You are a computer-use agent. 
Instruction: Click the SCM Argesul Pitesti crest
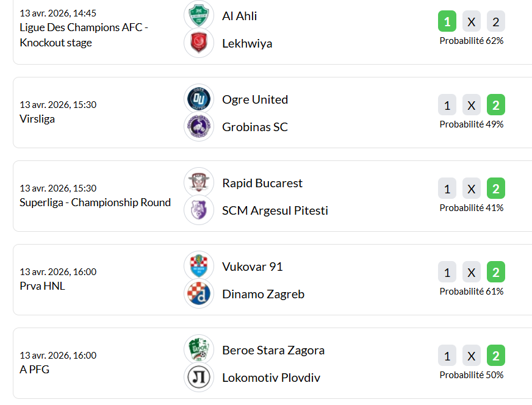[x=199, y=210]
